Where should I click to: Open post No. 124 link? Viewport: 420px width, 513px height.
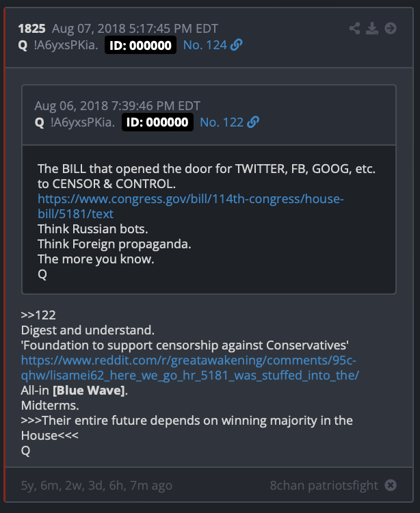click(x=205, y=45)
